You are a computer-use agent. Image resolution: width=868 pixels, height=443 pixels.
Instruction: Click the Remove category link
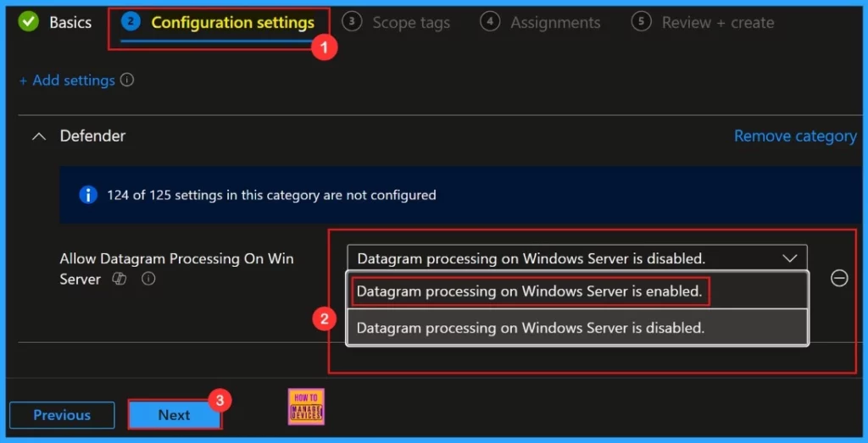795,136
